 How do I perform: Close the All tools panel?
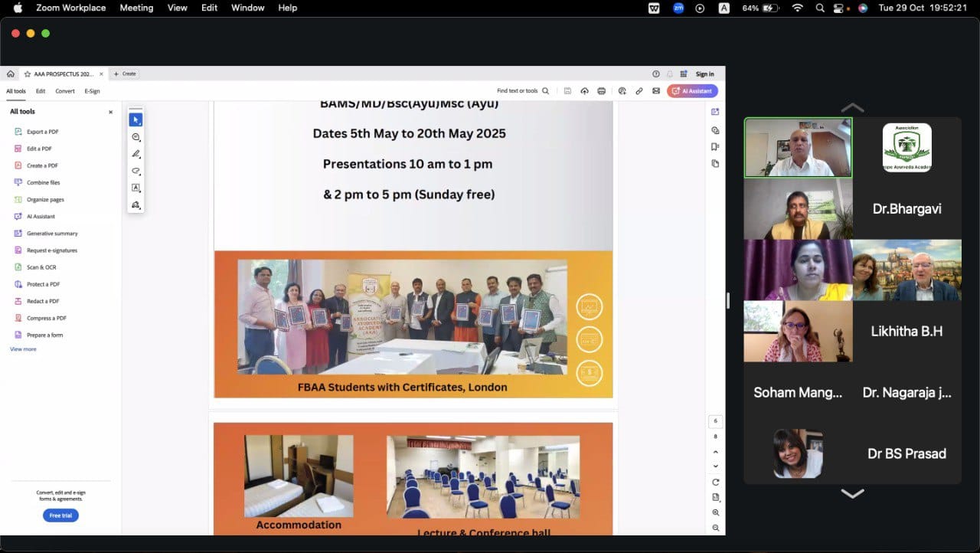point(110,112)
